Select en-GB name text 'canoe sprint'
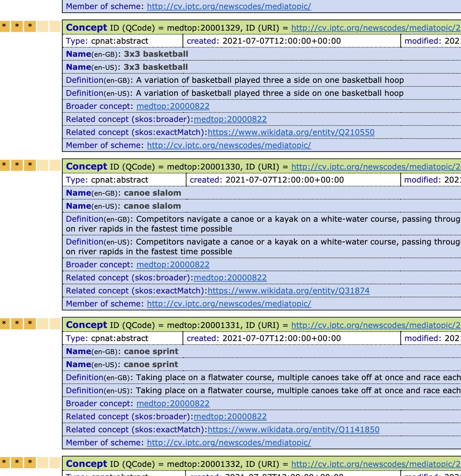 [151, 351]
